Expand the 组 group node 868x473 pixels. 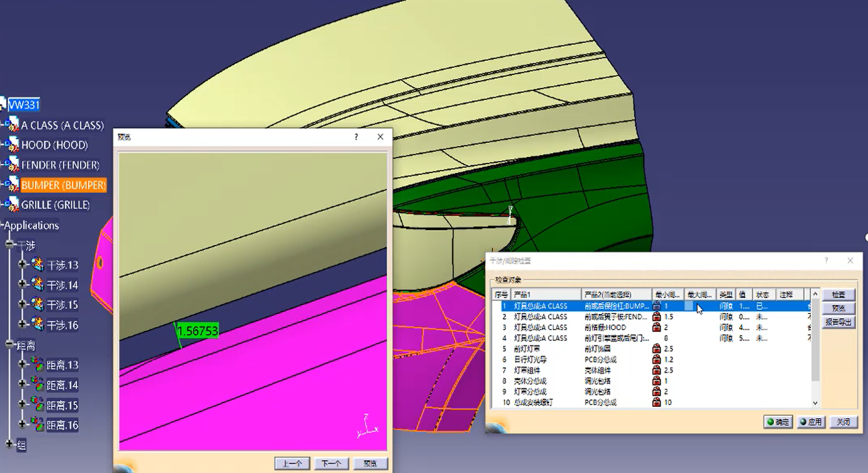pos(9,444)
